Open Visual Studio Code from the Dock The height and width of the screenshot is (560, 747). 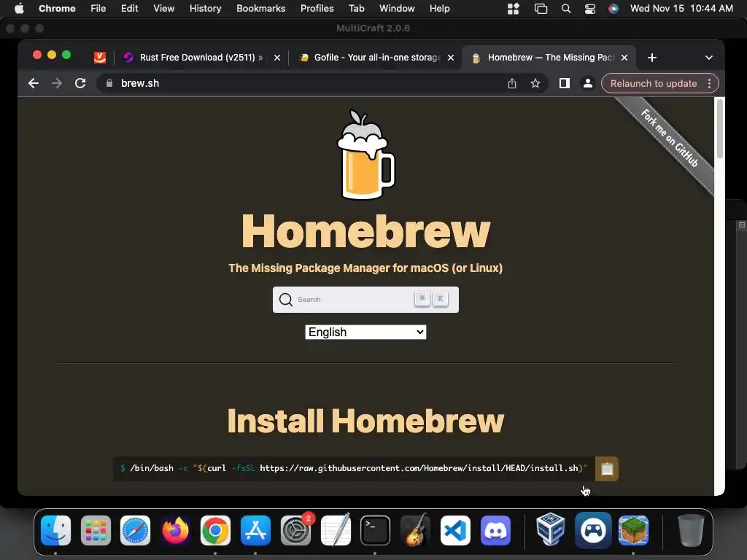(x=455, y=530)
